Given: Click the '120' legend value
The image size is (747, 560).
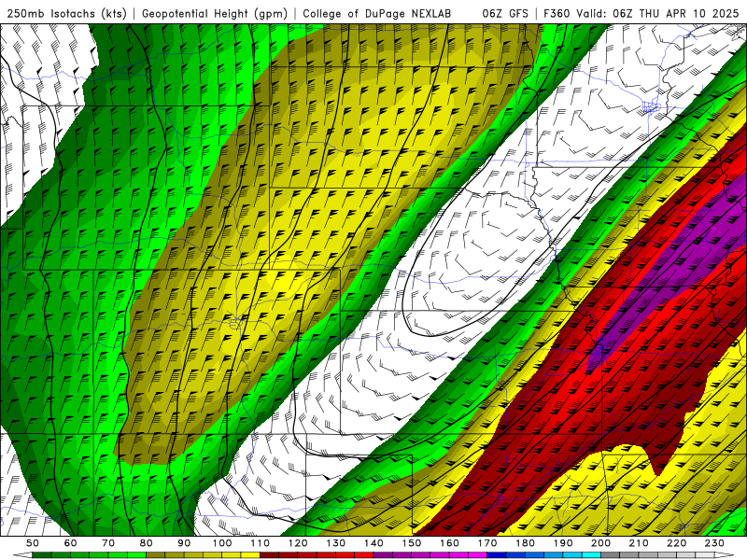Looking at the screenshot, I should pyautogui.click(x=298, y=543).
